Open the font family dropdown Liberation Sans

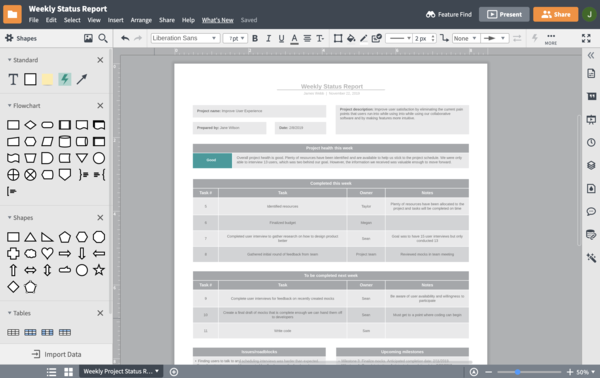(185, 38)
